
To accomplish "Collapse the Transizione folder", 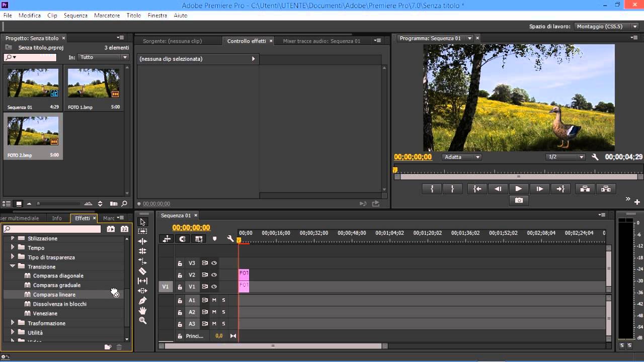I will pos(13,266).
